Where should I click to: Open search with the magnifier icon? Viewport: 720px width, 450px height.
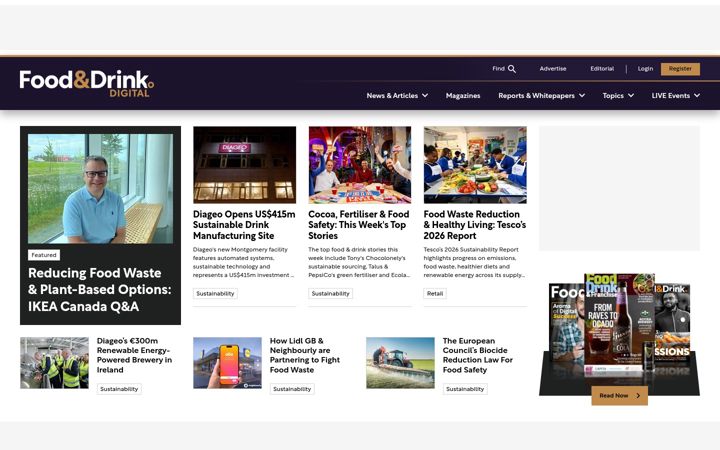point(512,69)
